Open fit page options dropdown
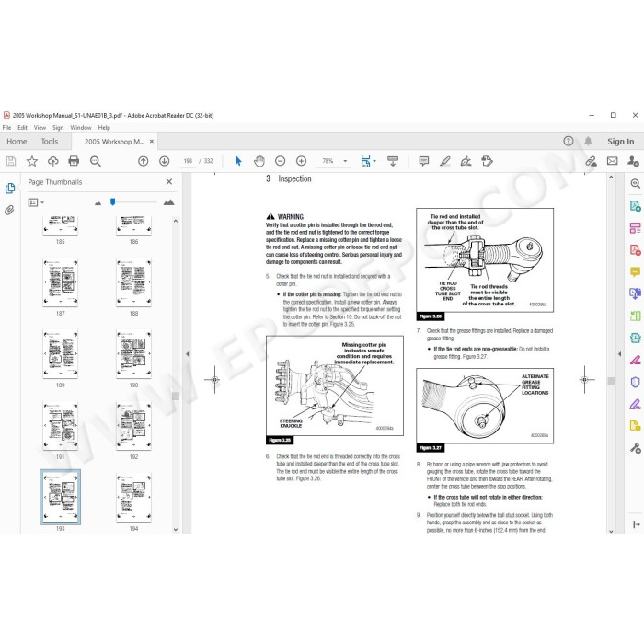Screen dimensions: 644x644 pos(374,161)
